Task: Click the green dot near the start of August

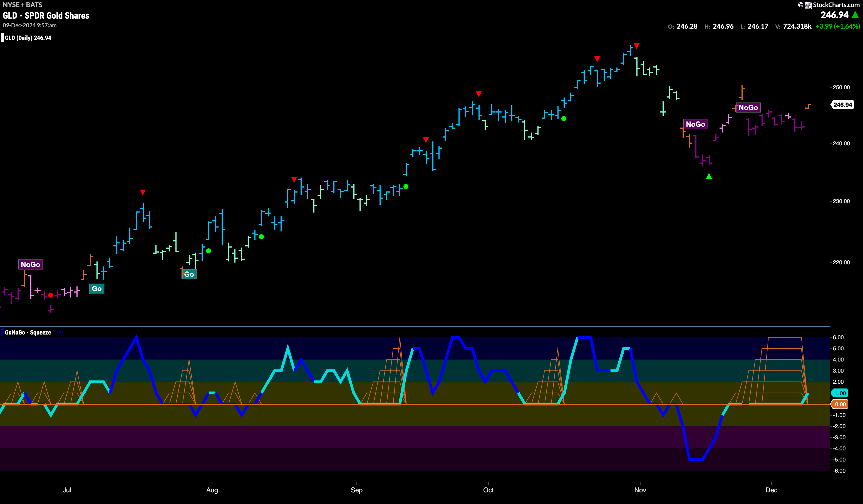Action: [208, 251]
